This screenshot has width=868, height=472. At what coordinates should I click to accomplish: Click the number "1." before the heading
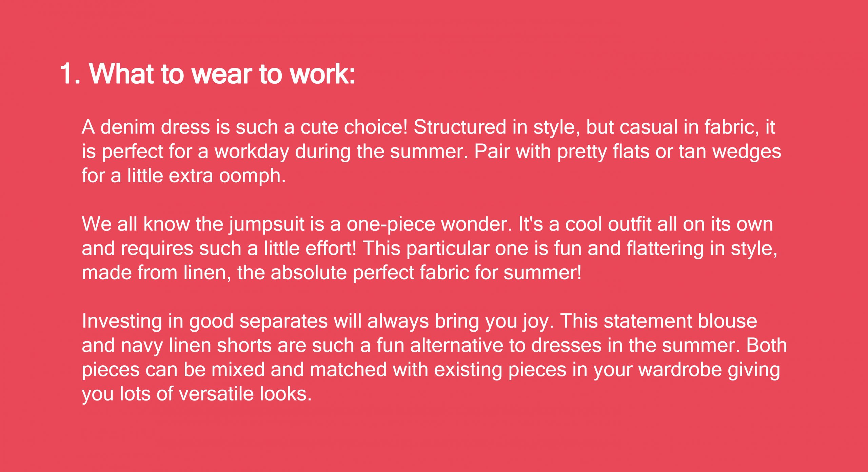[70, 74]
